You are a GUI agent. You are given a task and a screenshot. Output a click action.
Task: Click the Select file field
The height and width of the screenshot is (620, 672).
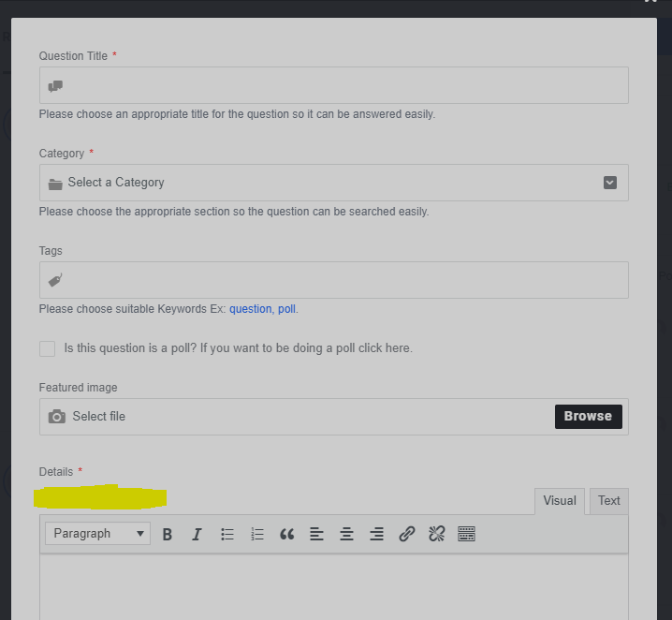click(x=334, y=417)
